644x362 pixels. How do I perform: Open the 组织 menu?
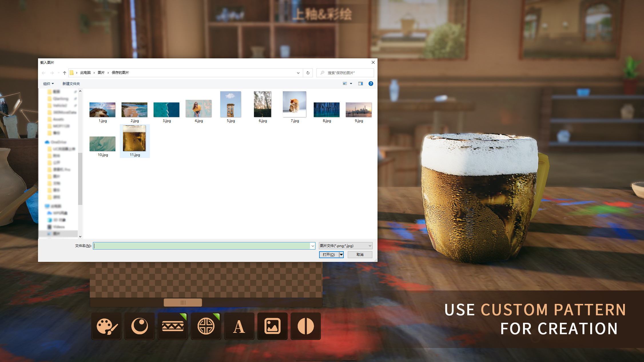point(49,84)
